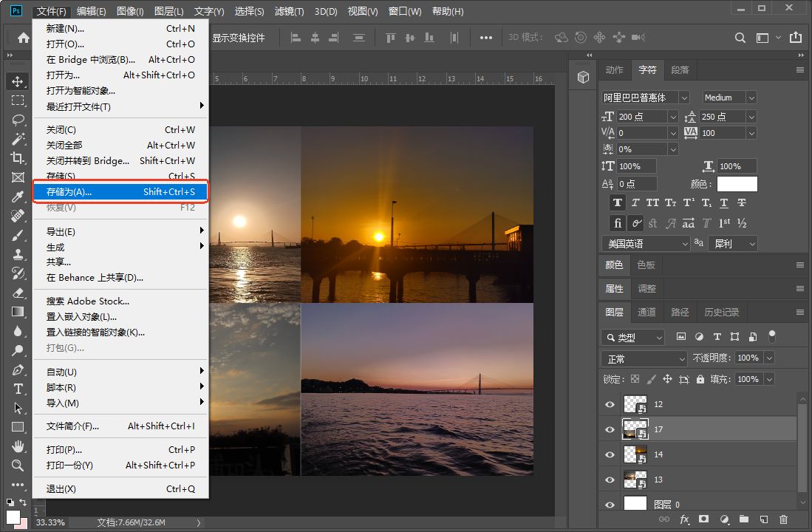Viewport: 812px width, 532px height.
Task: Toggle visibility of layer 14
Action: point(610,455)
